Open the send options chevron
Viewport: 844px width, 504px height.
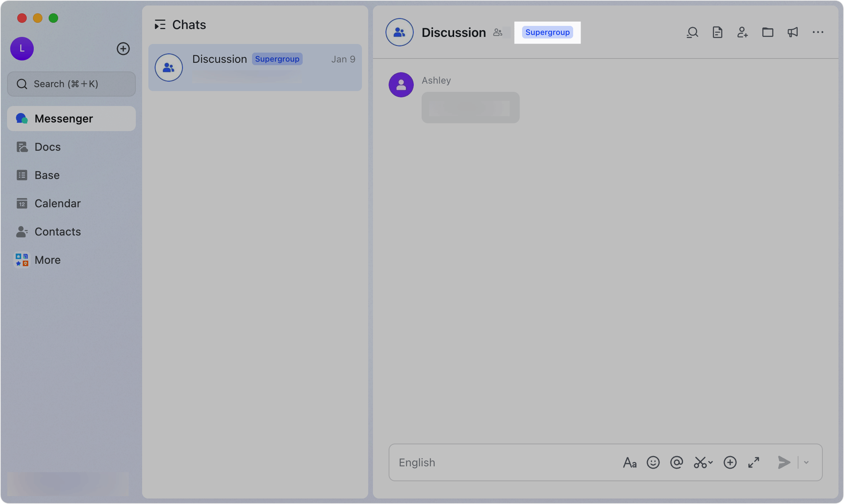[x=807, y=462]
